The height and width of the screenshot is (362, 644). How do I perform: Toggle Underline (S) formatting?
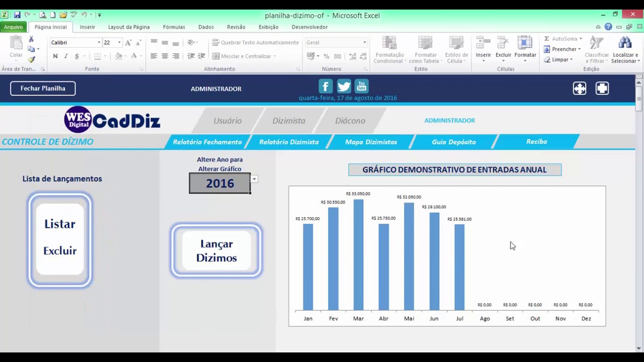[x=77, y=56]
